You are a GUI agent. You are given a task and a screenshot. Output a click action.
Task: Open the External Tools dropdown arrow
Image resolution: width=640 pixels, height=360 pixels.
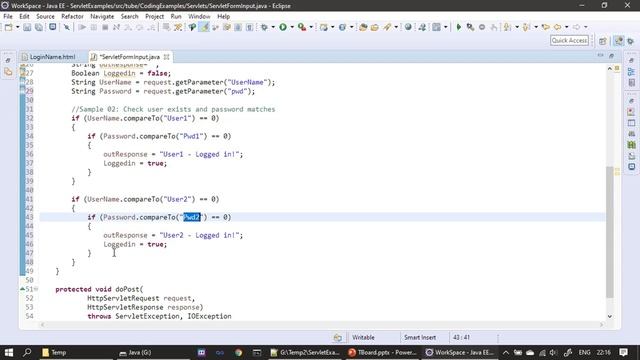(311, 27)
